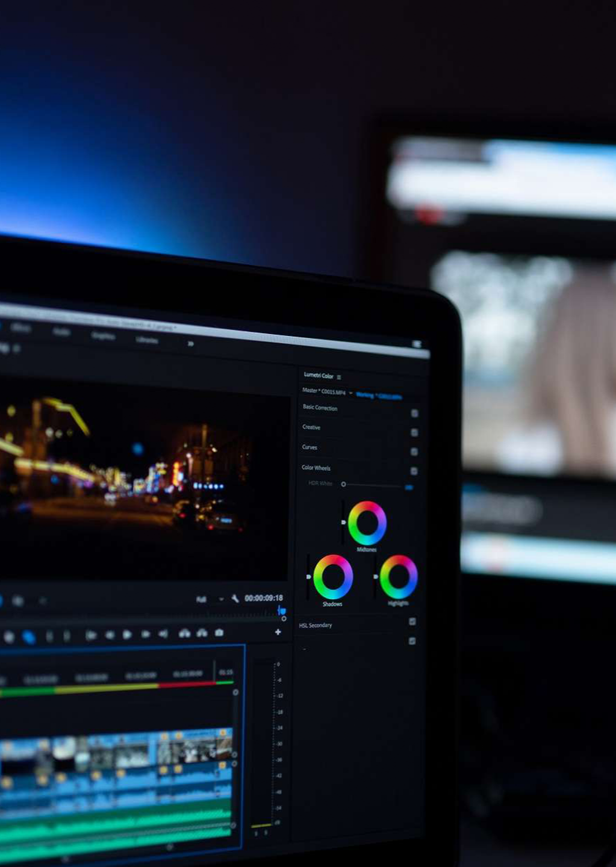The image size is (616, 867).
Task: Click the Program Monitor playhead marker
Action: 281,611
